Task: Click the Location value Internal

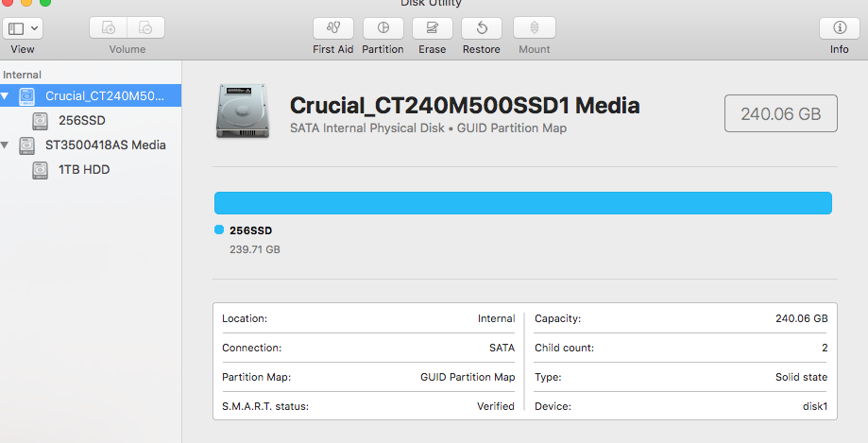Action: (x=496, y=318)
